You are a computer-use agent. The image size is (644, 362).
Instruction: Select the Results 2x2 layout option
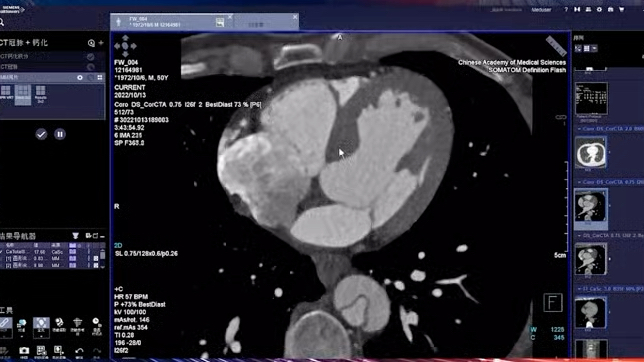[40, 95]
